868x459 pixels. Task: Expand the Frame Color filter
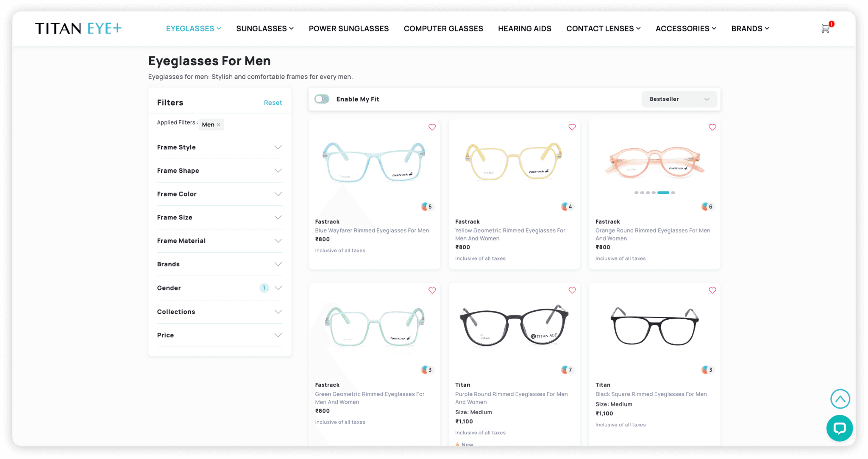coord(220,194)
